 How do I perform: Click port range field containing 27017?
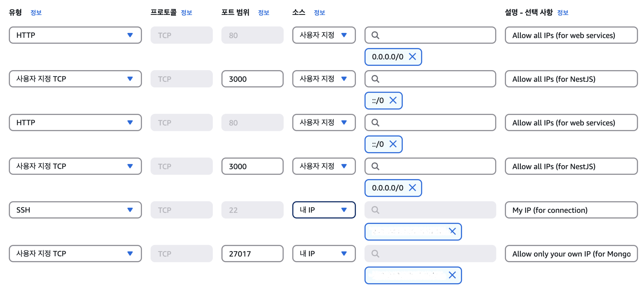(x=252, y=253)
